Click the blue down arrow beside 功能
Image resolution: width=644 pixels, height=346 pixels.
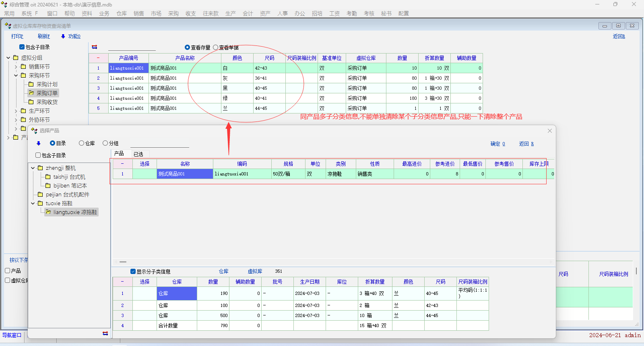[x=63, y=36]
